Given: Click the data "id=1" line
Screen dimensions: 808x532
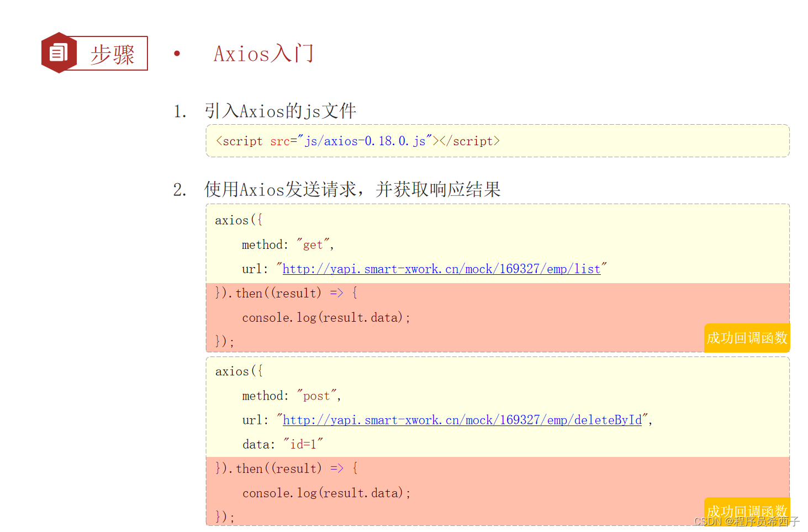Looking at the screenshot, I should pos(283,444).
